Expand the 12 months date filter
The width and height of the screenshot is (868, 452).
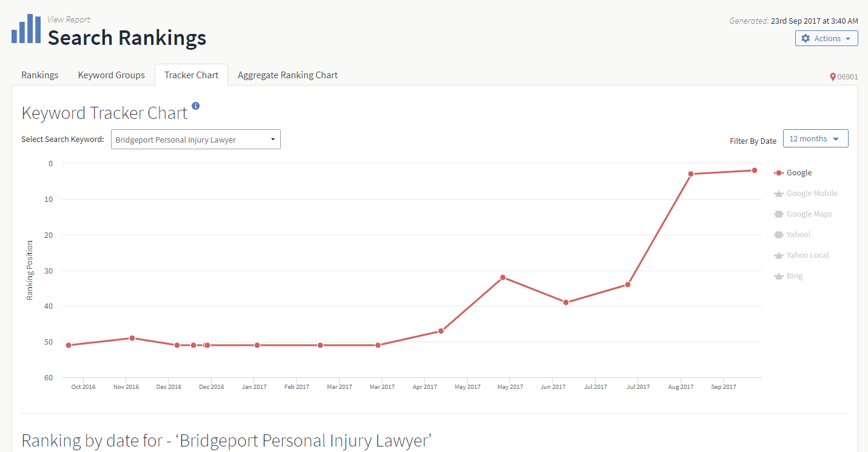pyautogui.click(x=815, y=138)
